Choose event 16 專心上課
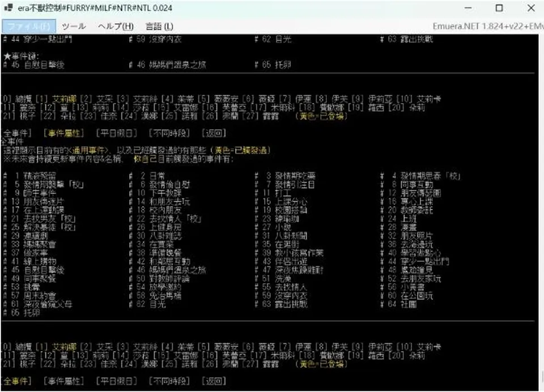 [407, 202]
